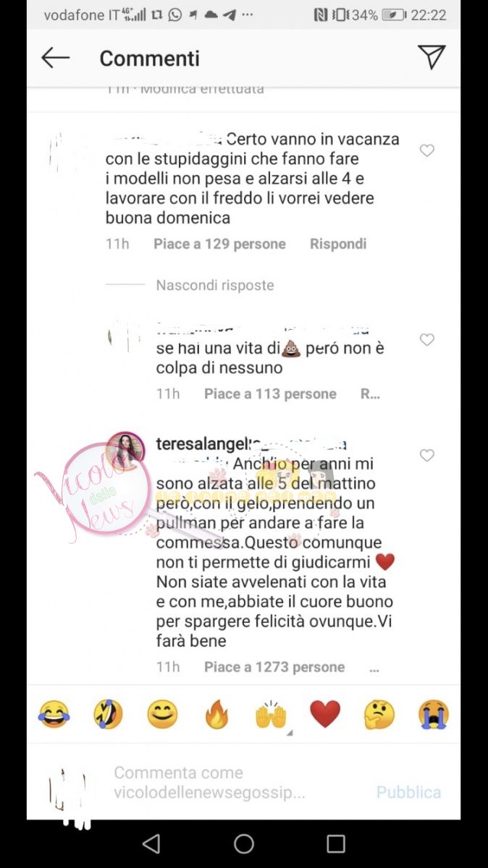Insert the raised hands emoji
488x868 pixels.
click(x=271, y=715)
